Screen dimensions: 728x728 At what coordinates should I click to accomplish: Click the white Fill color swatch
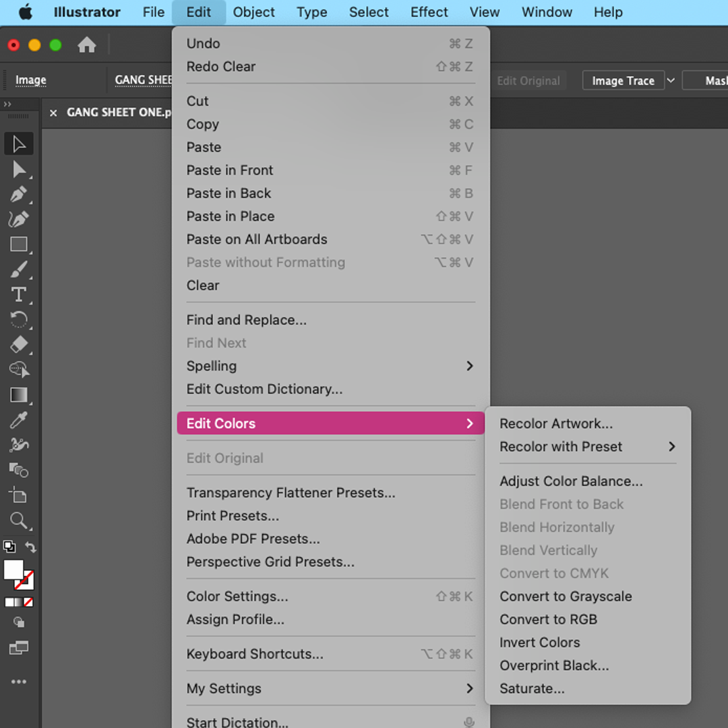[x=13, y=570]
